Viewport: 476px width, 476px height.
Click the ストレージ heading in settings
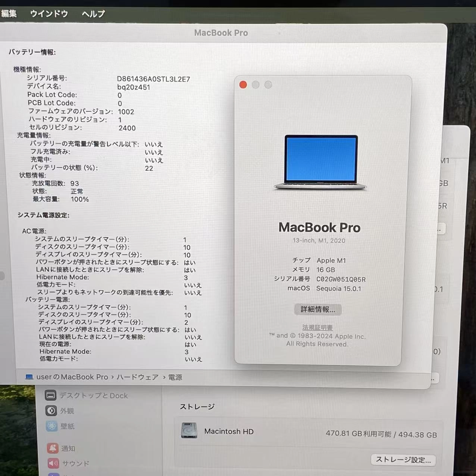point(197,407)
